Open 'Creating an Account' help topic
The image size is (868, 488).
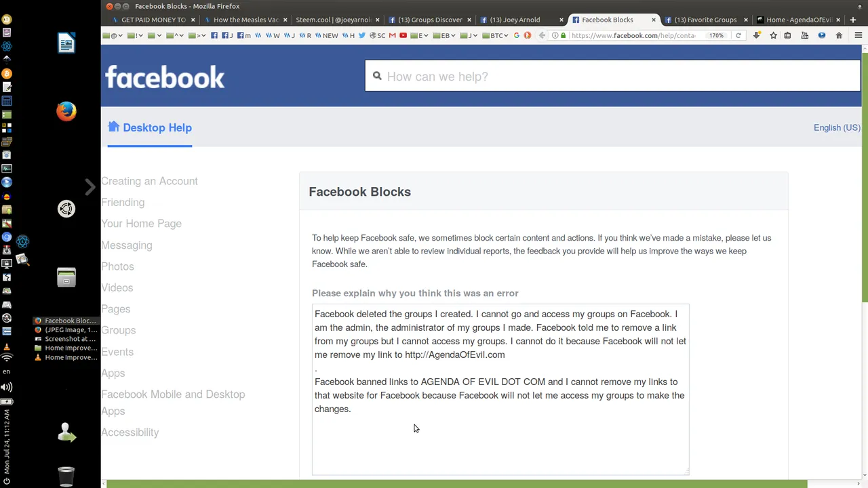[149, 181]
